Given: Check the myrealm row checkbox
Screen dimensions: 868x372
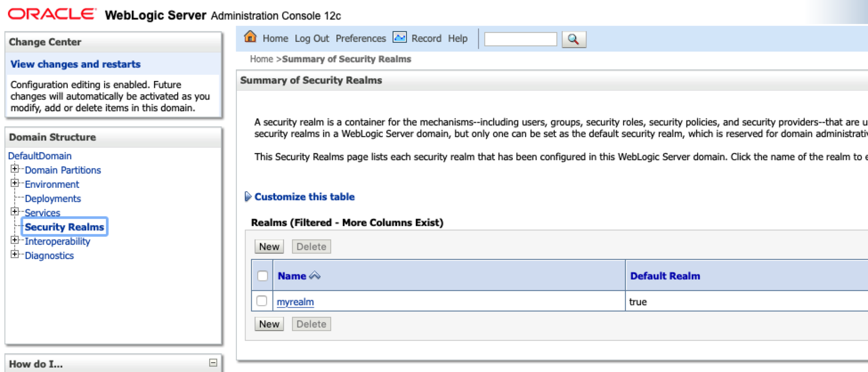Looking at the screenshot, I should coord(262,301).
